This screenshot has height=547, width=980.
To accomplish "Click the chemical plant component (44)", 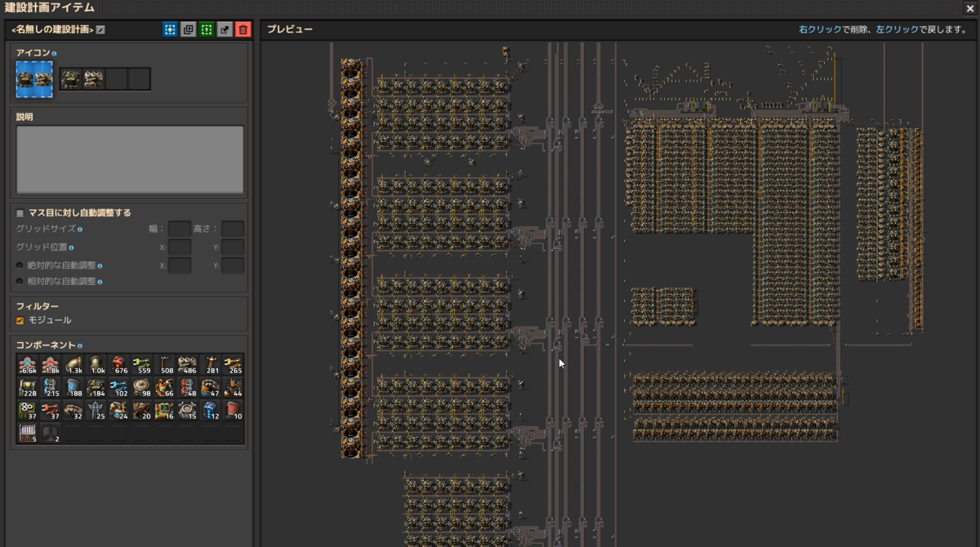I will pyautogui.click(x=234, y=387).
